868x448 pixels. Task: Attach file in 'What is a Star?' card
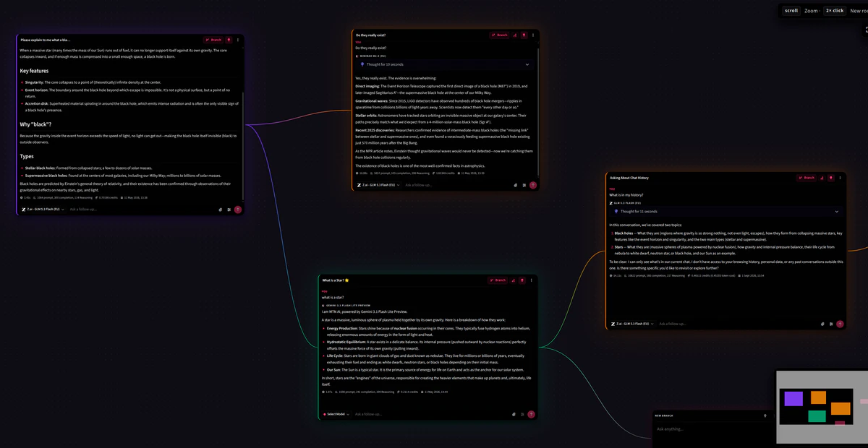514,414
